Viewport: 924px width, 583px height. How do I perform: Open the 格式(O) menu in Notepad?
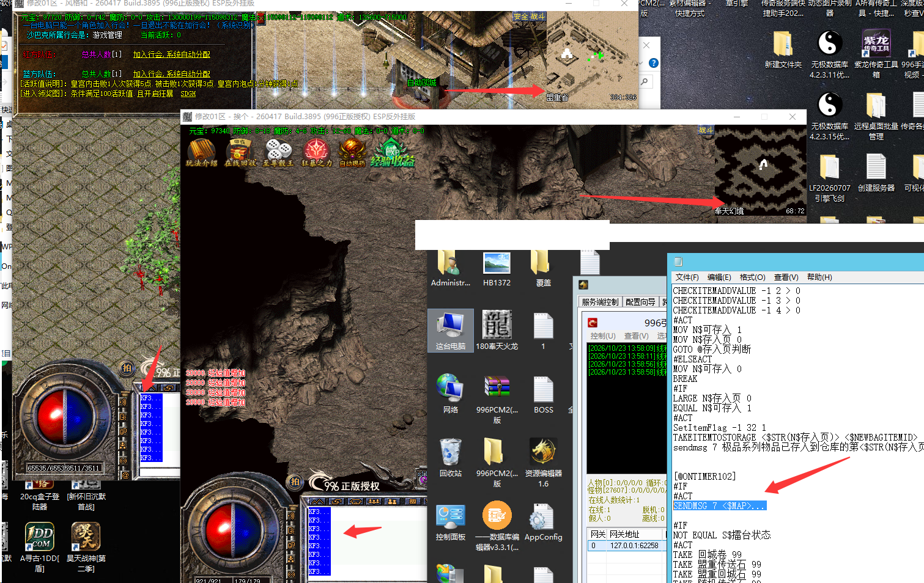752,277
